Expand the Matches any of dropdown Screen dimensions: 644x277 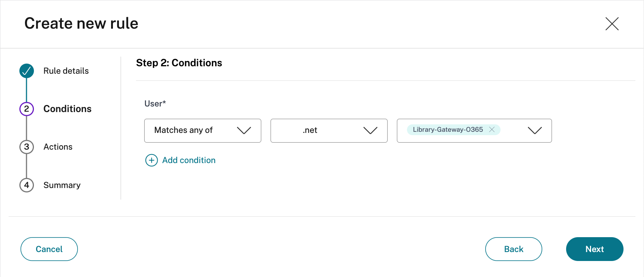tap(202, 131)
